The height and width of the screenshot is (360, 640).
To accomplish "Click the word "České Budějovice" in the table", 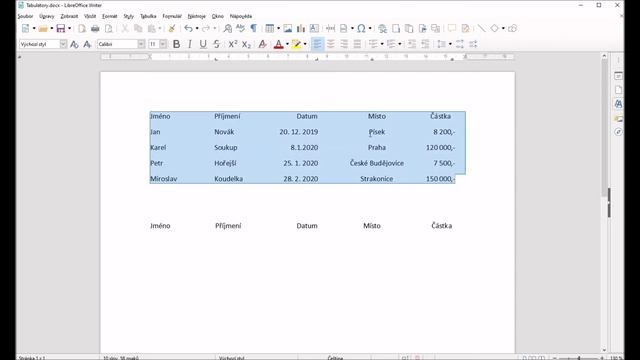I will coord(377,163).
